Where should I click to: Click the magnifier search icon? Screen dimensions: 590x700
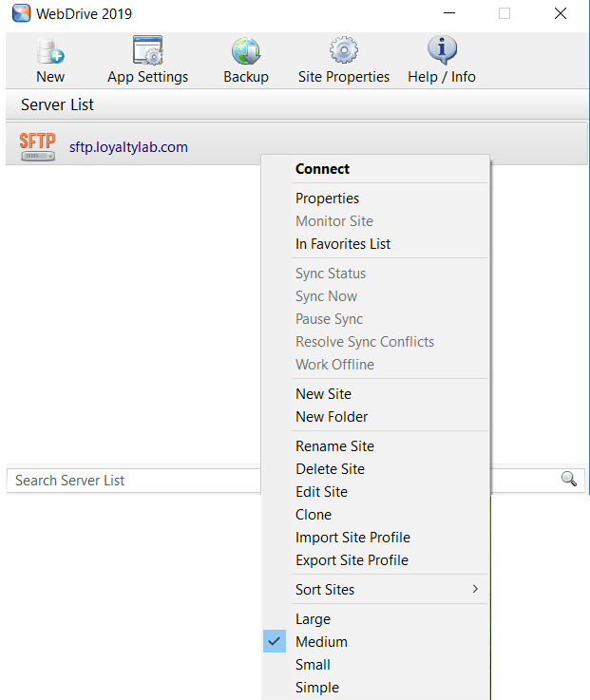pos(569,479)
